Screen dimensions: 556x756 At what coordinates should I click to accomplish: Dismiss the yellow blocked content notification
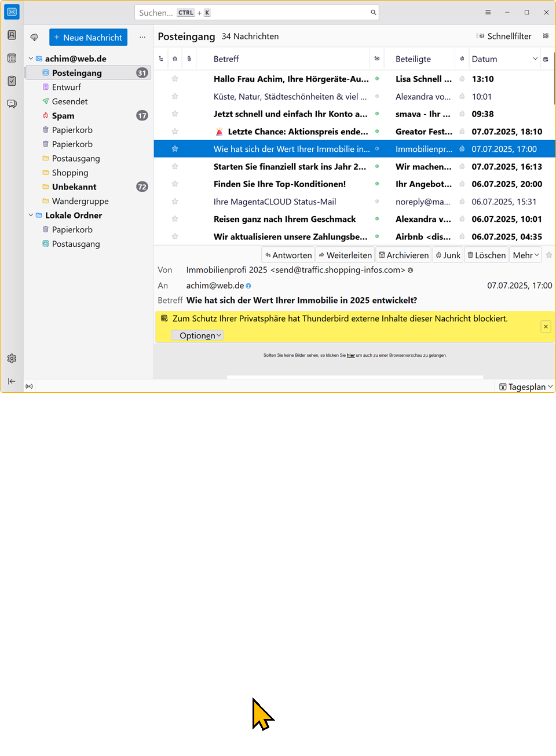546,327
